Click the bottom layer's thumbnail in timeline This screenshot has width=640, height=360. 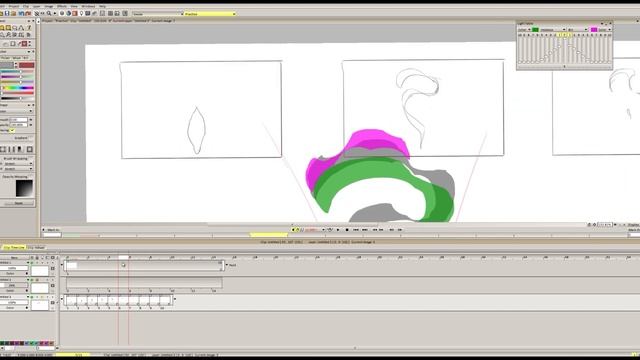click(x=40, y=305)
